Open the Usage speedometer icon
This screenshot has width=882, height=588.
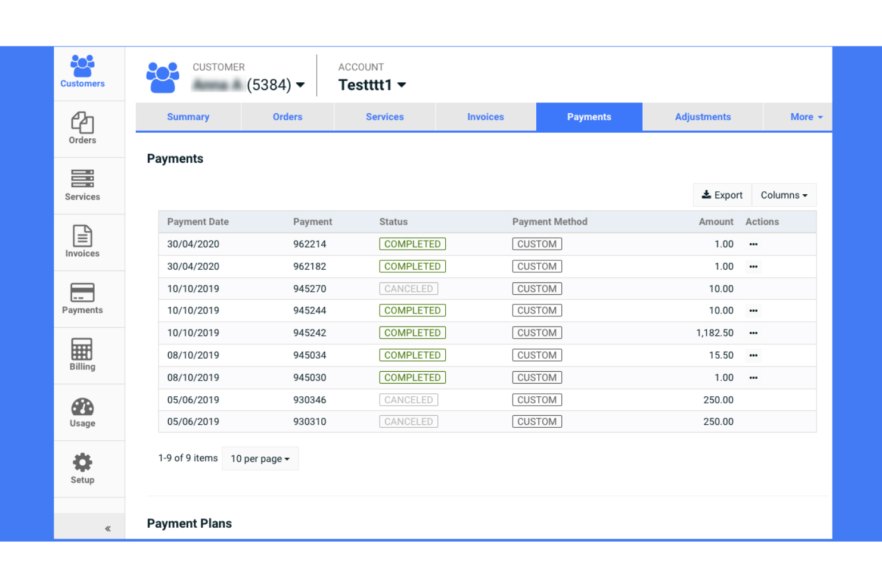[x=82, y=411]
